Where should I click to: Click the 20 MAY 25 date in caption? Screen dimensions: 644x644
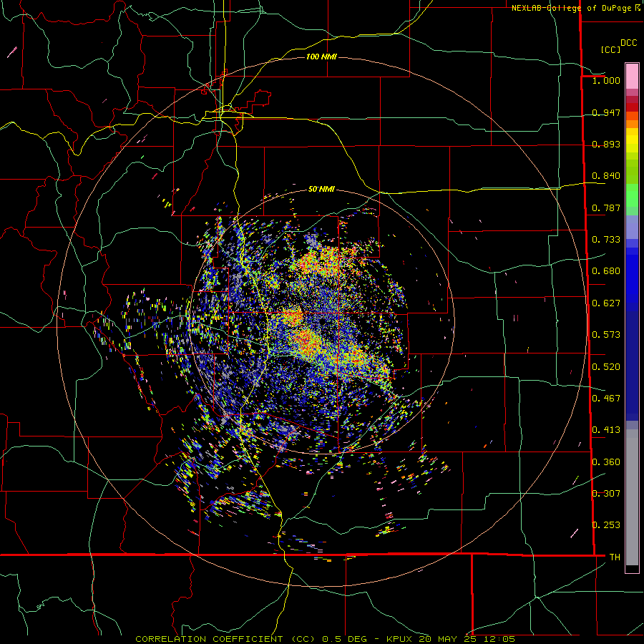pos(447,639)
